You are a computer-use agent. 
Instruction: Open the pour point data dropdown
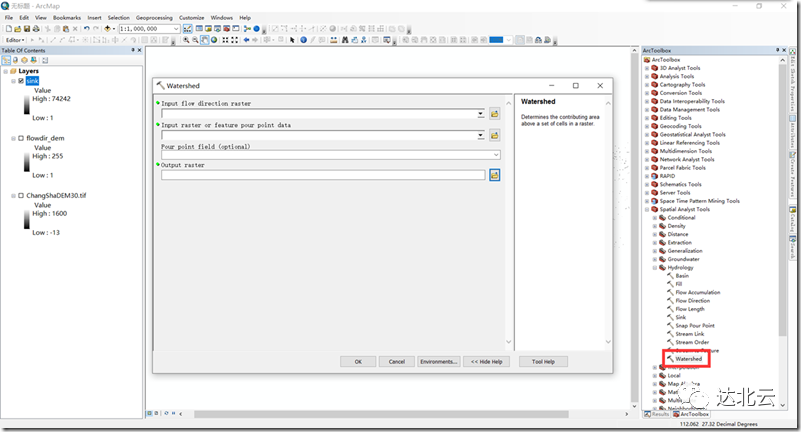click(481, 135)
